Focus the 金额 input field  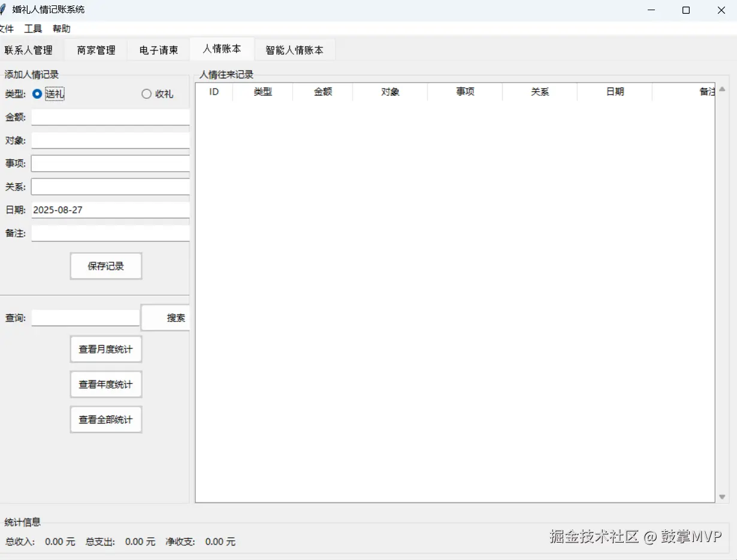tap(110, 117)
